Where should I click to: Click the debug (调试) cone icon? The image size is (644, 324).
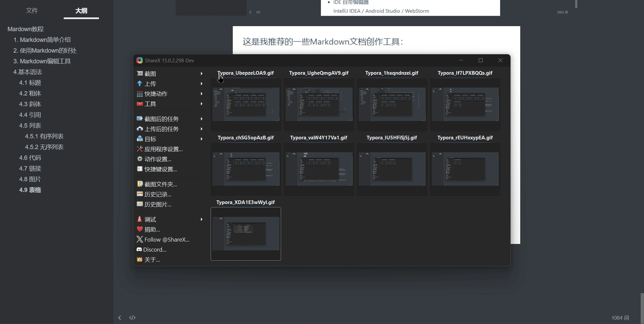pos(140,219)
